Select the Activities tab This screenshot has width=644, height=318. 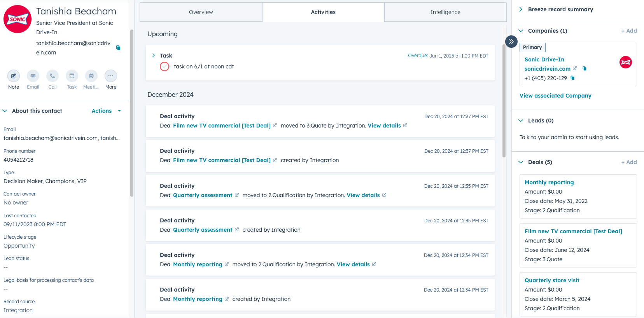[323, 12]
